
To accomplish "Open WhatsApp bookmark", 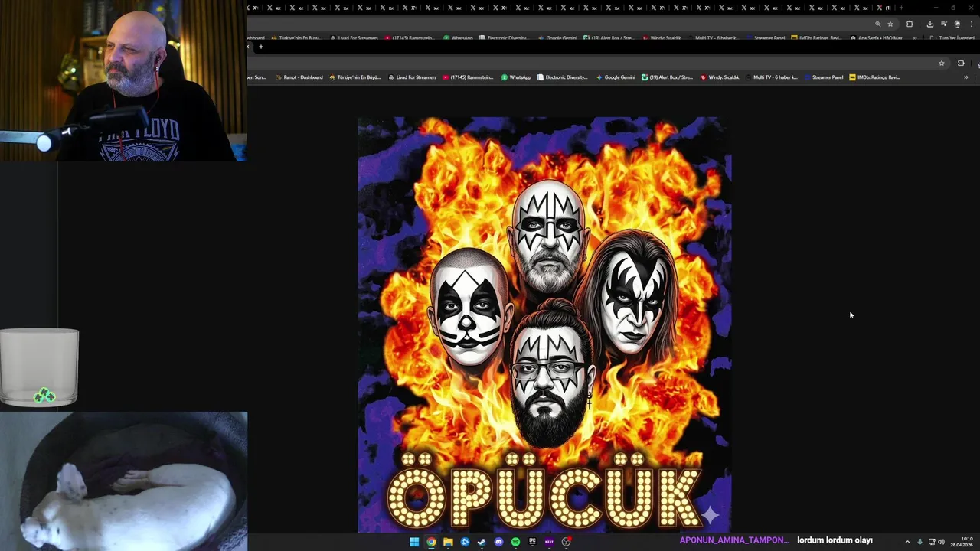I will point(516,77).
